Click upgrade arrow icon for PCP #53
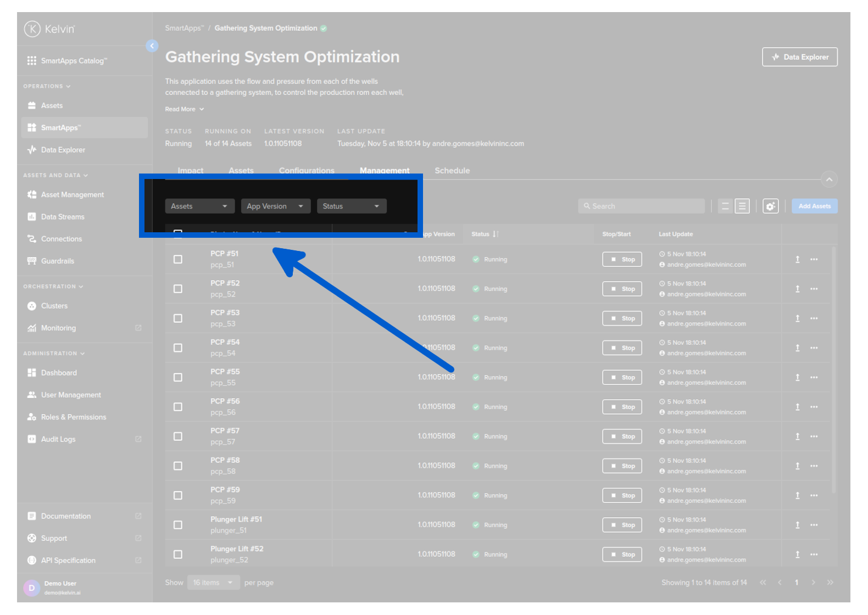Screen dimensions: 868x615 797,318
